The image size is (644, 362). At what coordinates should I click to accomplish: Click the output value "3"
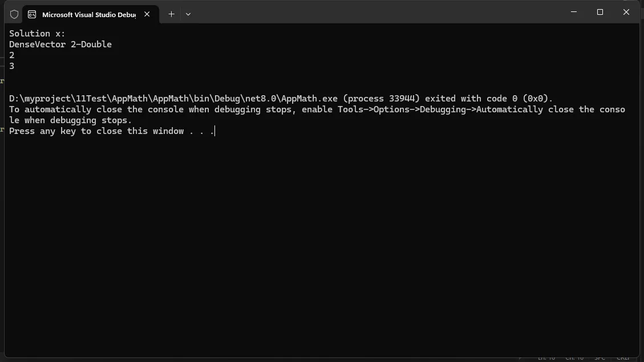pos(12,66)
